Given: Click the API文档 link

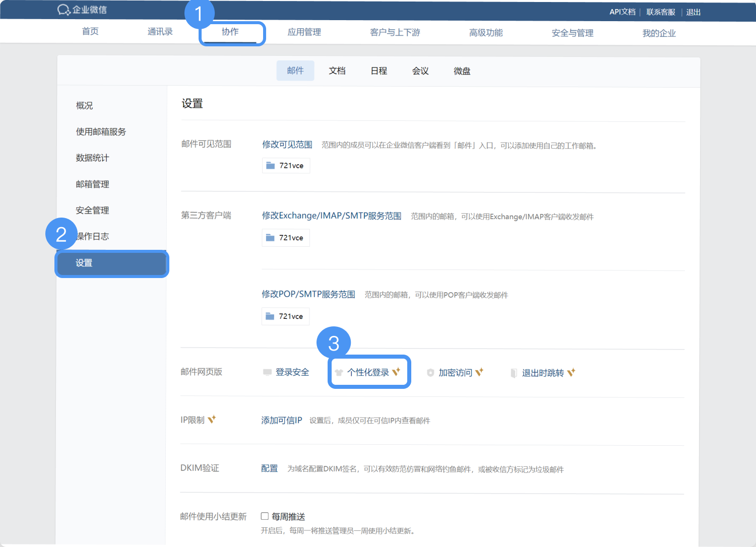Looking at the screenshot, I should coord(622,12).
